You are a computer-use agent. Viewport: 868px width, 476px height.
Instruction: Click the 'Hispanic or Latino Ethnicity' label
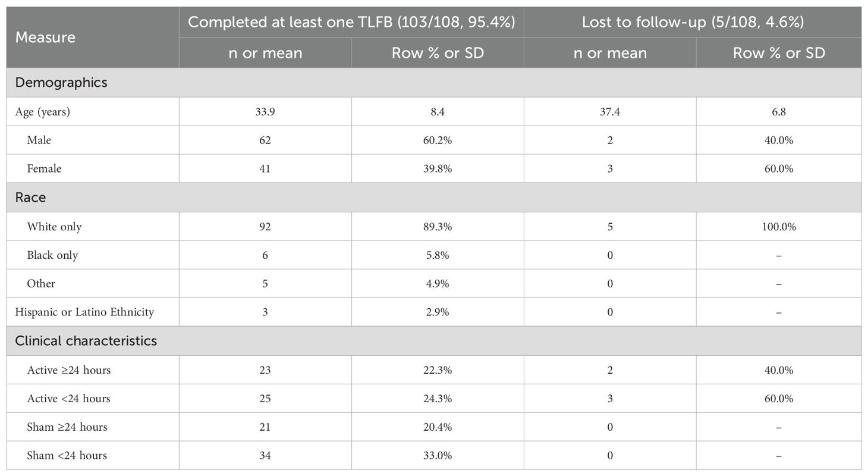84,312
